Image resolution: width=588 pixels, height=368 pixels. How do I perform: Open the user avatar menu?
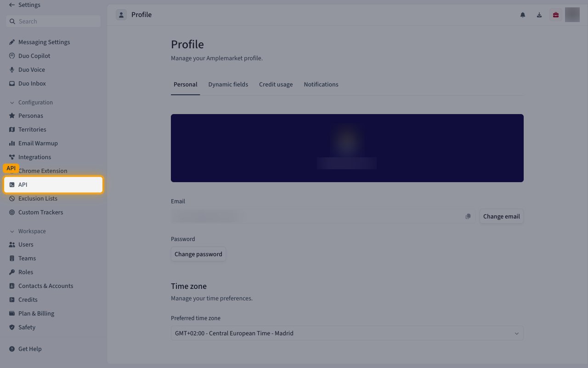572,15
